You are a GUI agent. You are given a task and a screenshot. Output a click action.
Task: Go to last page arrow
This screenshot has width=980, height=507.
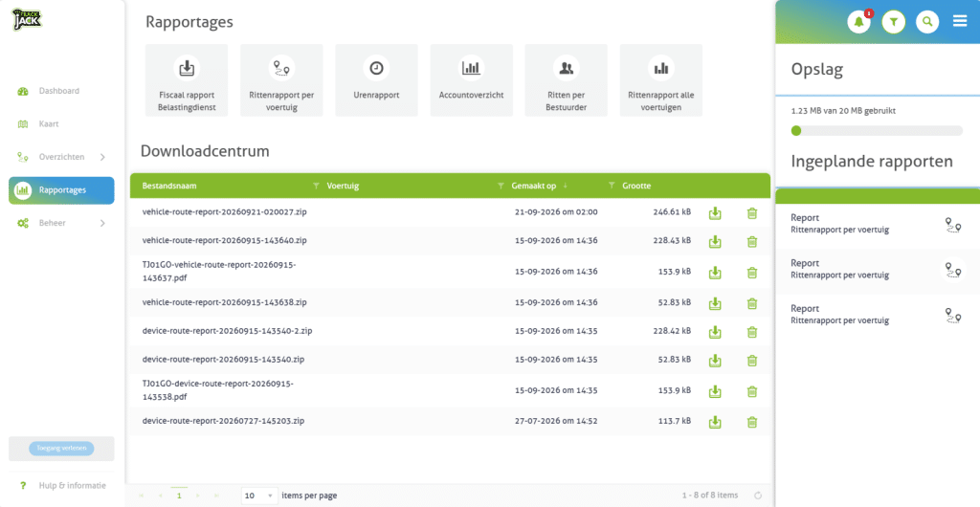[217, 496]
